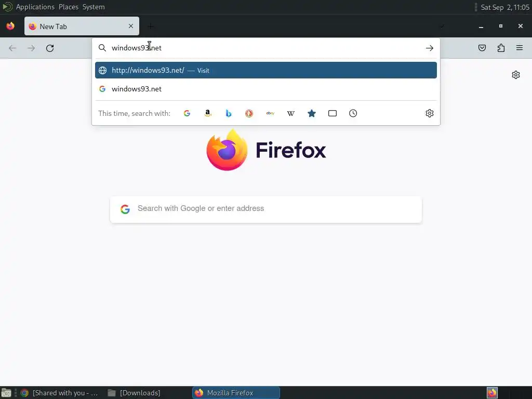Screen dimensions: 532x399
Task: Search this time with eBay
Action: click(270, 113)
